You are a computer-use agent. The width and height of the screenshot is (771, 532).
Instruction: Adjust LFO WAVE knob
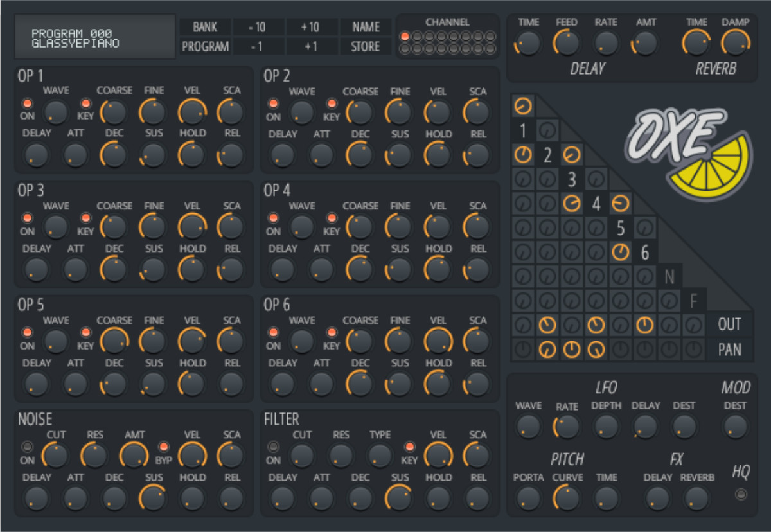(x=528, y=427)
